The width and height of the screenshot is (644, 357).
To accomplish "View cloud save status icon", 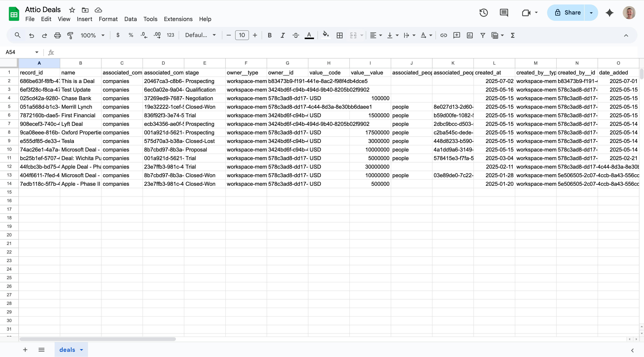I will [98, 10].
